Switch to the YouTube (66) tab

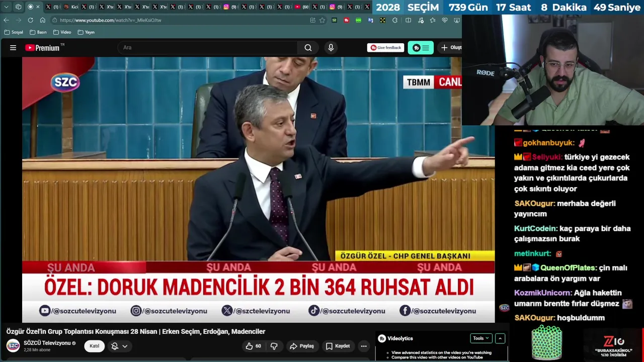(x=302, y=7)
